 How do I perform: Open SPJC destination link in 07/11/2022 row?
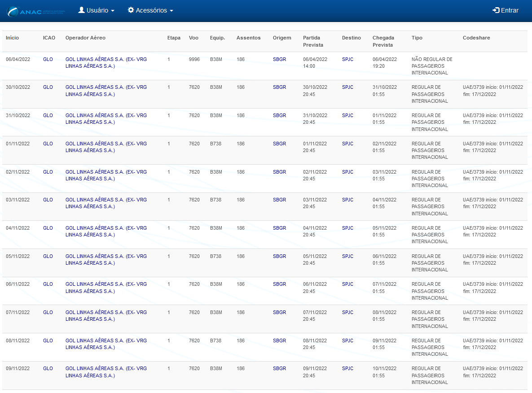(348, 313)
